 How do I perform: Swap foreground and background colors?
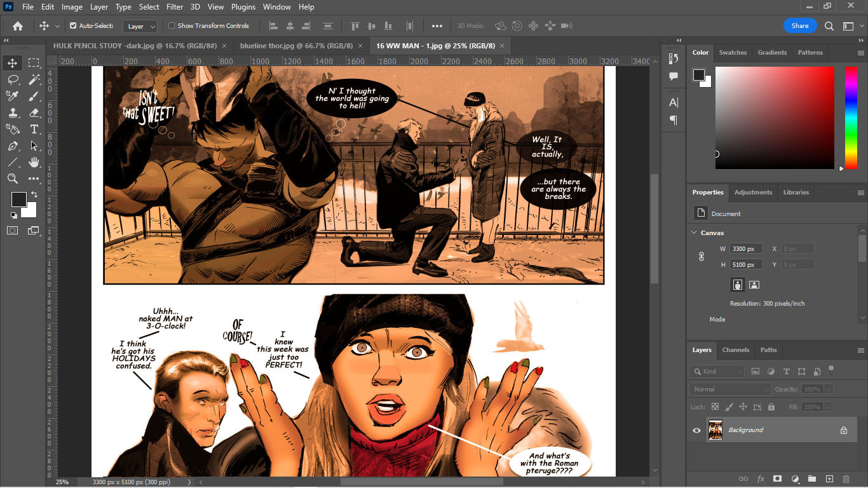tap(34, 194)
